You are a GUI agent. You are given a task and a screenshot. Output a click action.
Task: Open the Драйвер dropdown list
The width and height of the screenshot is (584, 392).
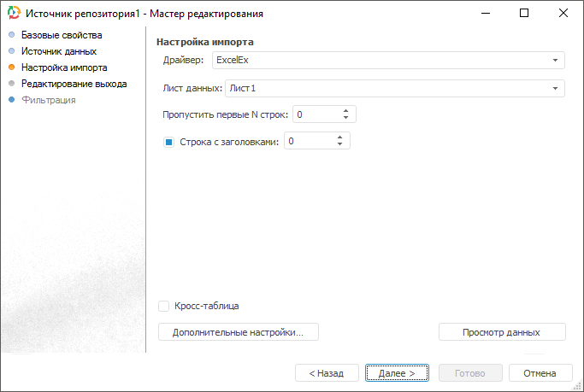pos(555,61)
